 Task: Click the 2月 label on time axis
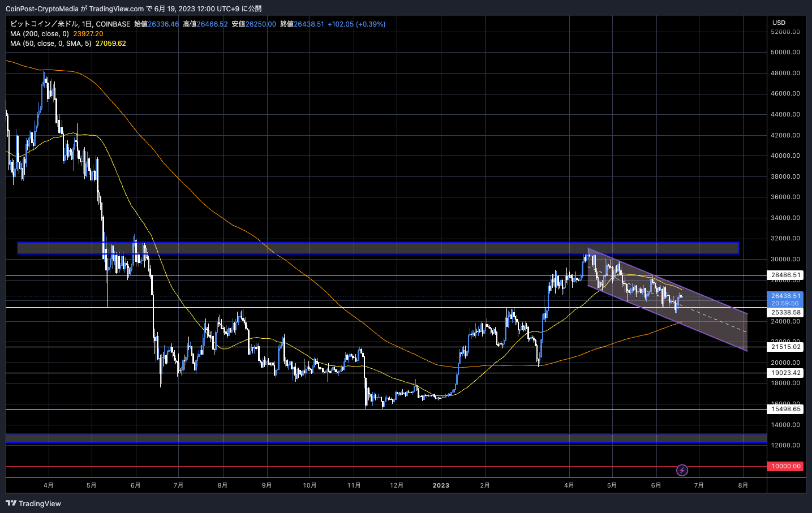(x=484, y=485)
